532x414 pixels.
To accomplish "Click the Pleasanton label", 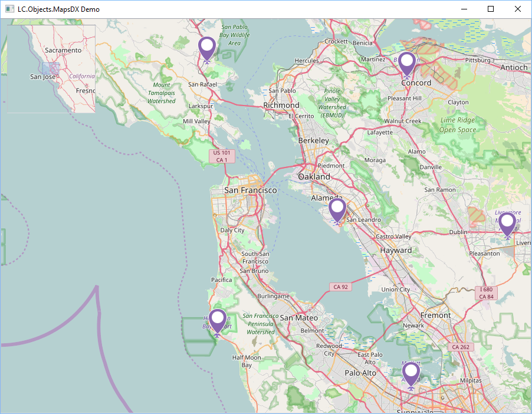I will [484, 254].
